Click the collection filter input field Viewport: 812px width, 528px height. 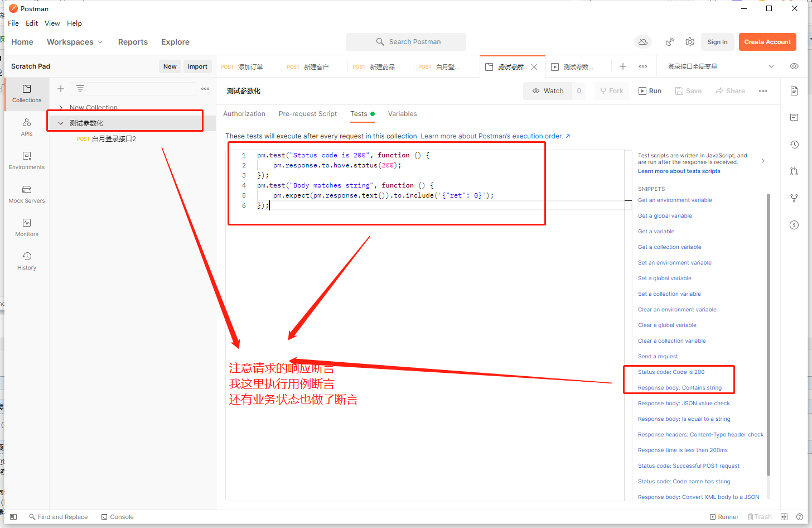[x=133, y=89]
